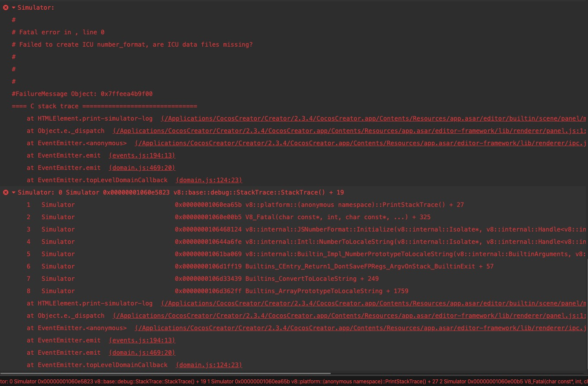Click the address 0x00000001061ba069 in frame 5
Image resolution: width=588 pixels, height=386 pixels.
pos(208,254)
